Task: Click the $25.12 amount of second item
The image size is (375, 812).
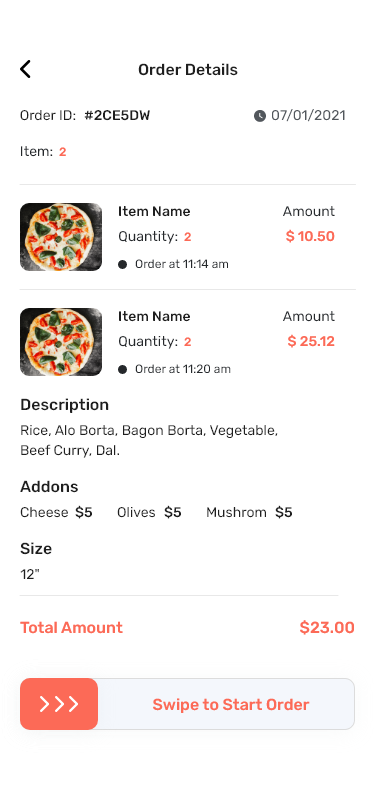Action: pos(311,341)
